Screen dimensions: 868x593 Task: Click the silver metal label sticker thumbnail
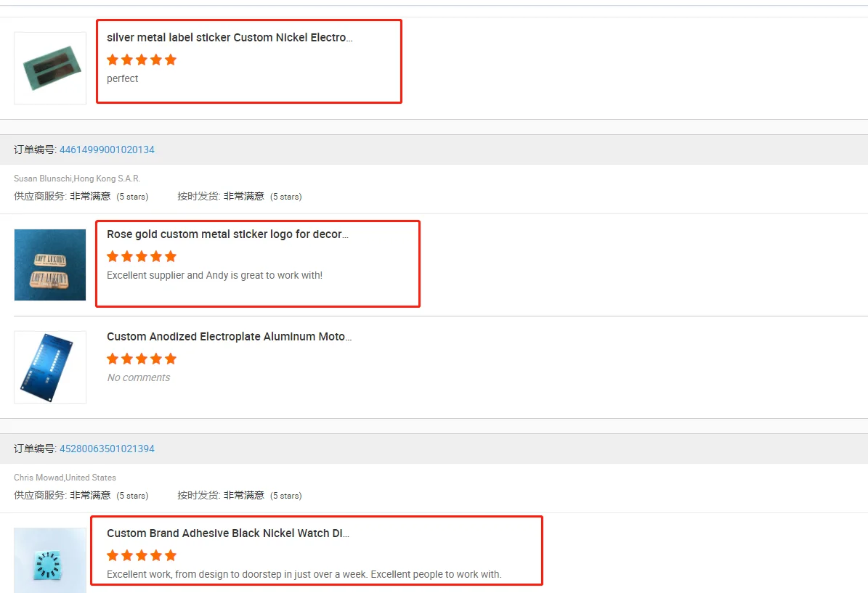pos(50,68)
